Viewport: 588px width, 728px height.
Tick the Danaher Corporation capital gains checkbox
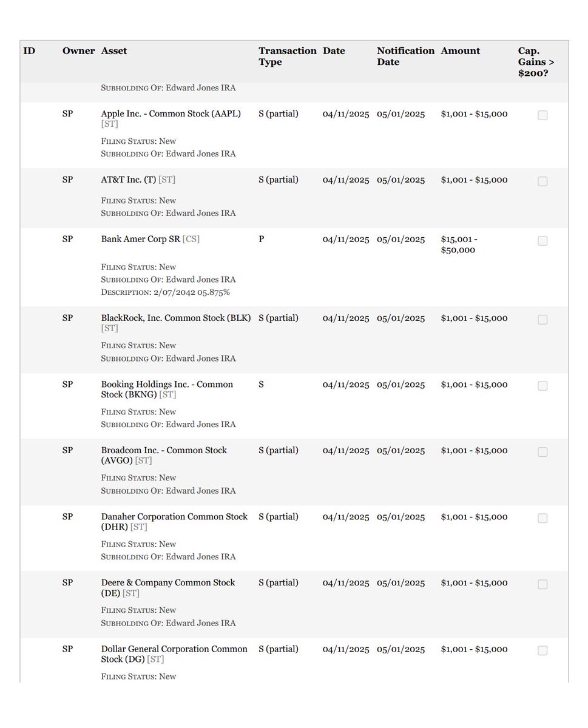pos(542,518)
